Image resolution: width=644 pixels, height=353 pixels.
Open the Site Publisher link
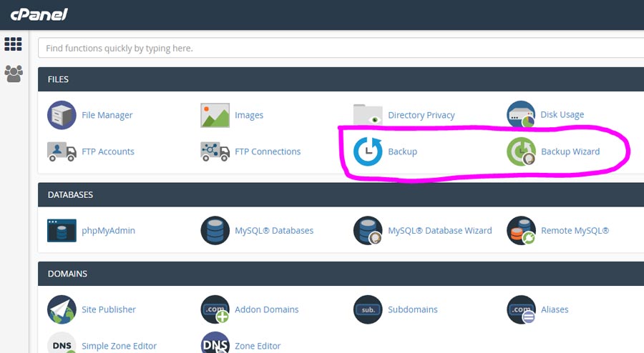coord(109,309)
